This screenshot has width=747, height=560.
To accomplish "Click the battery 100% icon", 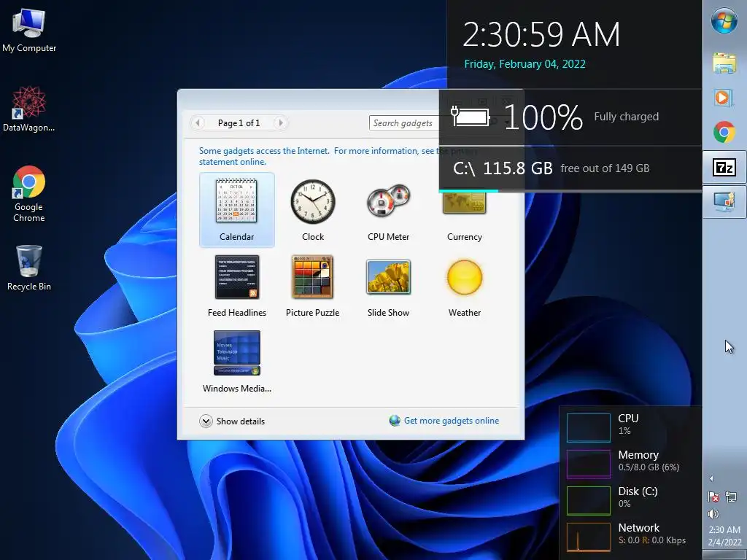I will click(x=471, y=117).
